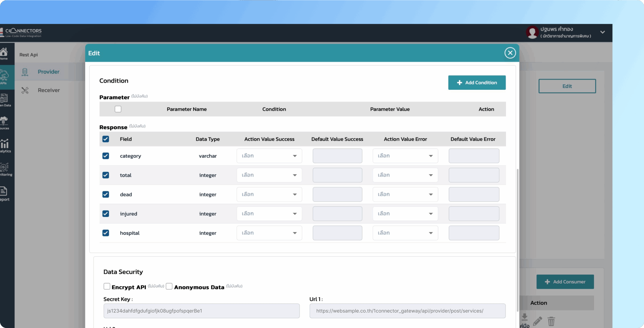This screenshot has width=644, height=328.
Task: Enable the Encrypt API checkbox
Action: click(107, 286)
